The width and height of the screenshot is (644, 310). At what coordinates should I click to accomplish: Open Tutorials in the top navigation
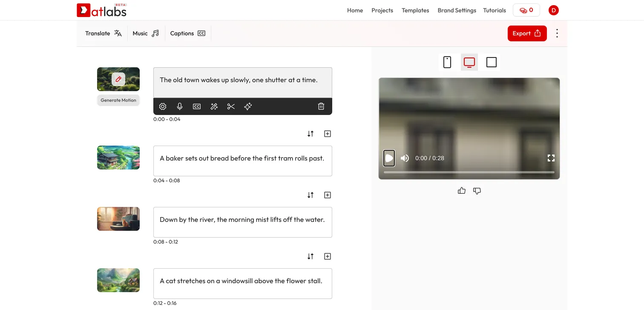(494, 10)
